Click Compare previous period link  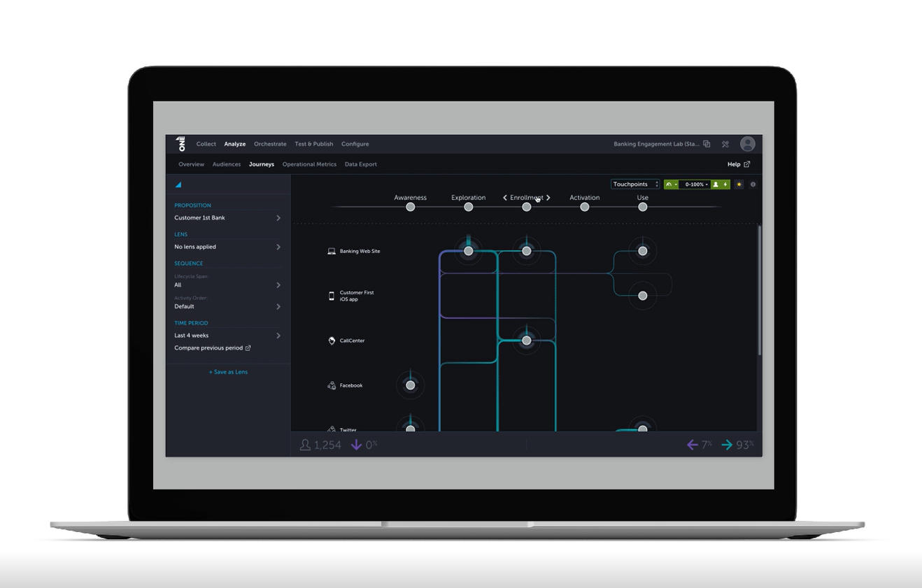[x=212, y=348]
